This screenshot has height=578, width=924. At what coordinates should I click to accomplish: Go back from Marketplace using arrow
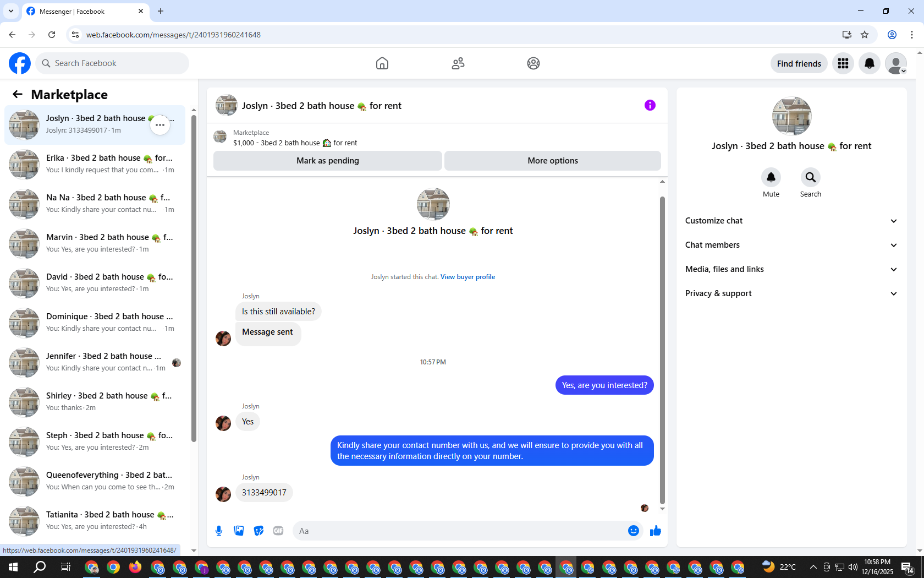point(18,94)
